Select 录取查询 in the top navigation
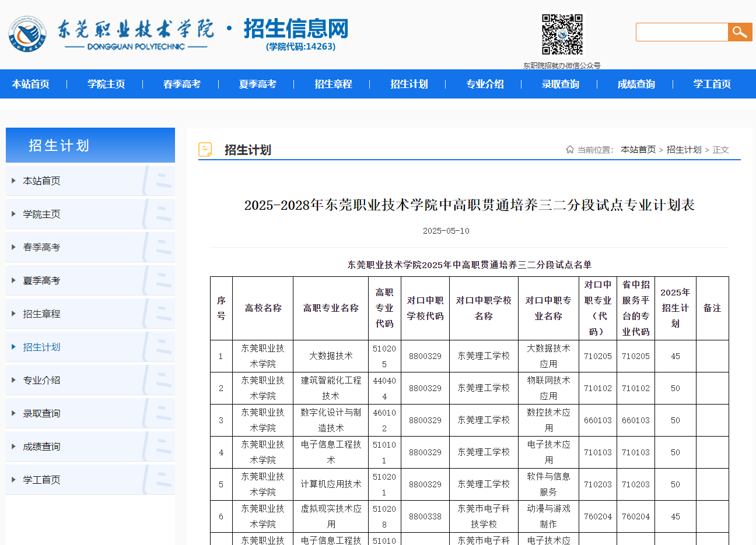This screenshot has width=756, height=545. click(560, 84)
